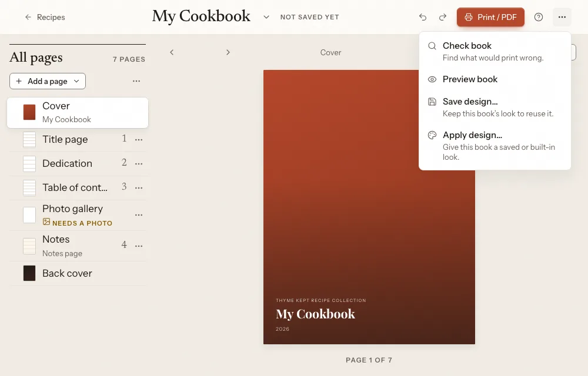The height and width of the screenshot is (376, 588).
Task: Click the PAGE 1 OF 7 indicator
Action: pyautogui.click(x=369, y=360)
